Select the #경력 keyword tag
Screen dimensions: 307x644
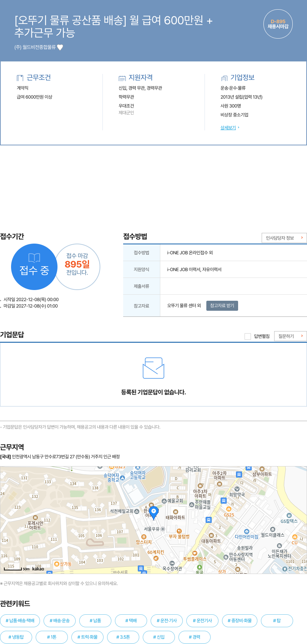[x=195, y=637]
